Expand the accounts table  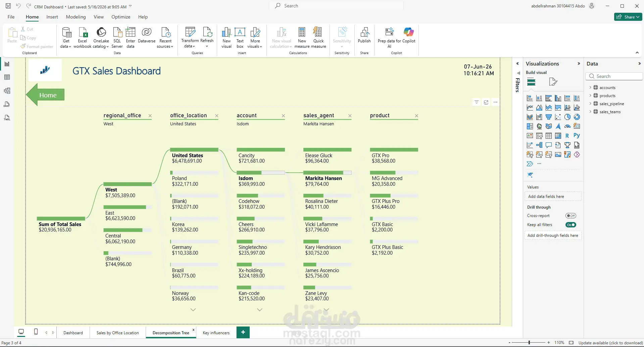coord(590,87)
